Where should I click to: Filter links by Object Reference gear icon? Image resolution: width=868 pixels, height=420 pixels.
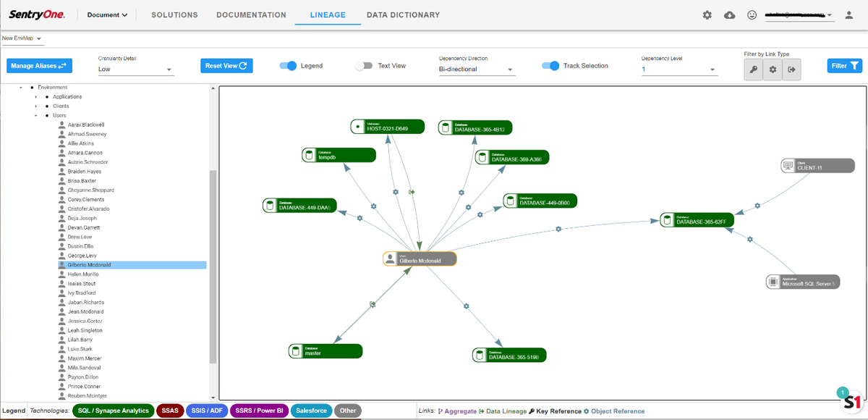[x=773, y=70]
